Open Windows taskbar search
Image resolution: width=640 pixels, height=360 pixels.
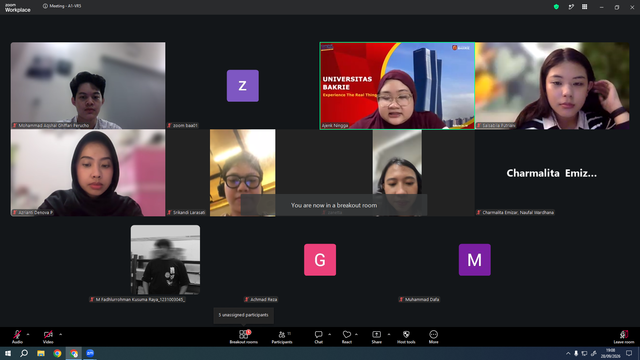24,353
